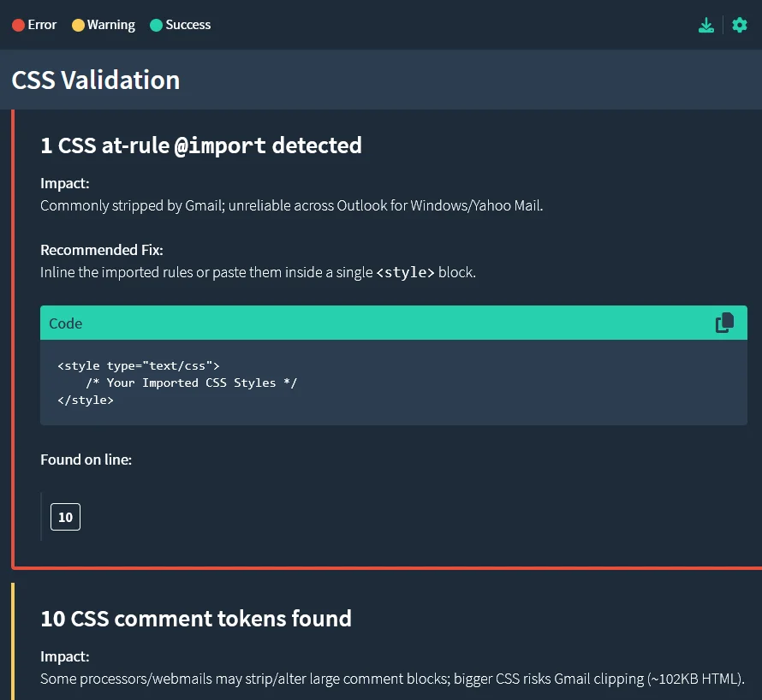762x700 pixels.
Task: Copy the code snippet using the copy icon
Action: [724, 323]
